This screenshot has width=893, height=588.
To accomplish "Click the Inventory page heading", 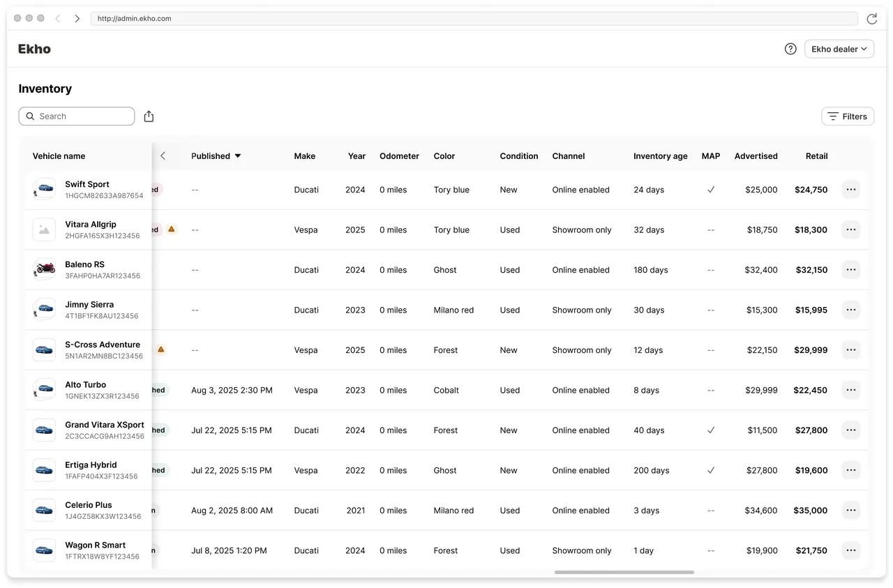I will click(x=45, y=89).
